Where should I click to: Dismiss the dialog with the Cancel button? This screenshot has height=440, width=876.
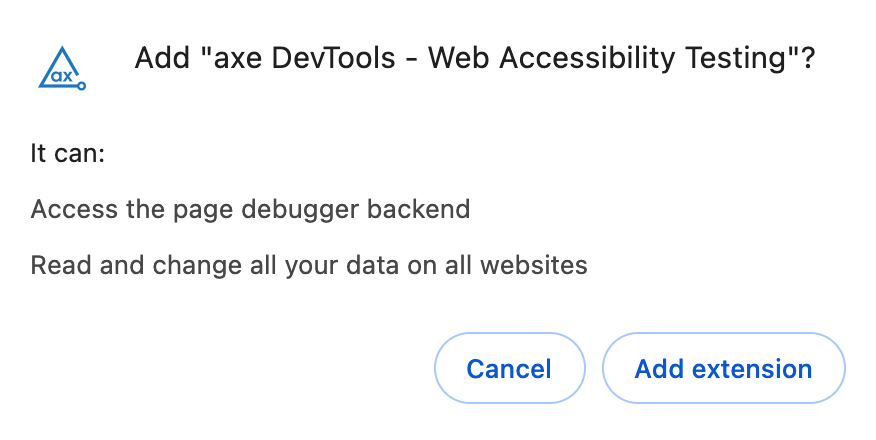(x=510, y=368)
